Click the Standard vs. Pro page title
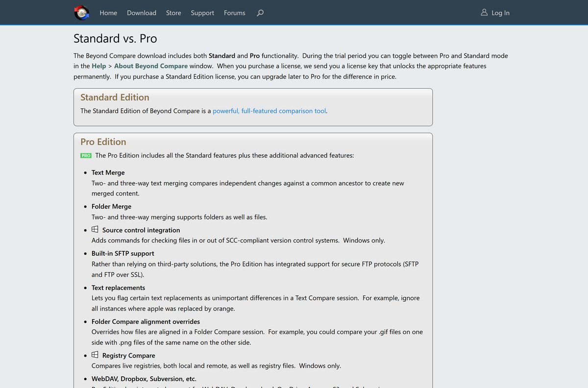 coord(115,38)
